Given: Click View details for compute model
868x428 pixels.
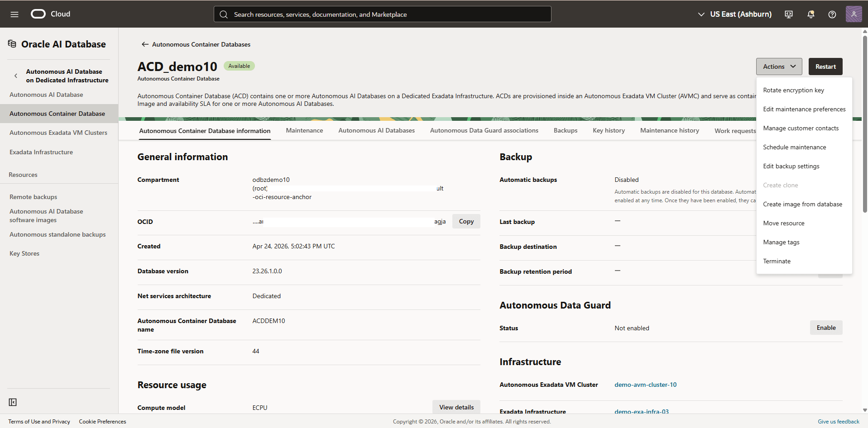Looking at the screenshot, I should (456, 407).
